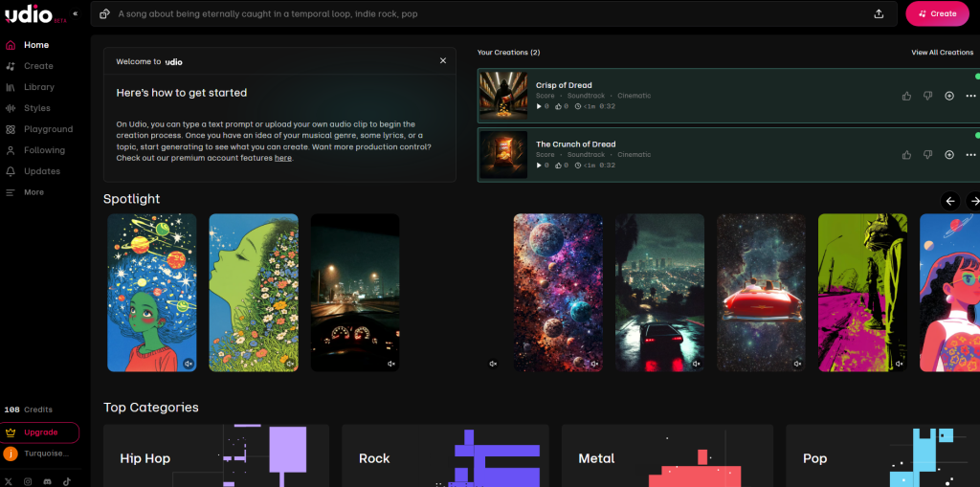Add The Crunch of Dread to playlist
Screen dimensions: 980x487
pos(948,155)
